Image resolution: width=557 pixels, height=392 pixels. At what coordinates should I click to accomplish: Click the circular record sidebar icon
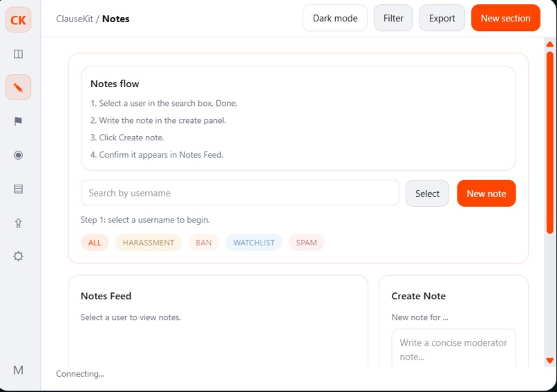pyautogui.click(x=18, y=155)
